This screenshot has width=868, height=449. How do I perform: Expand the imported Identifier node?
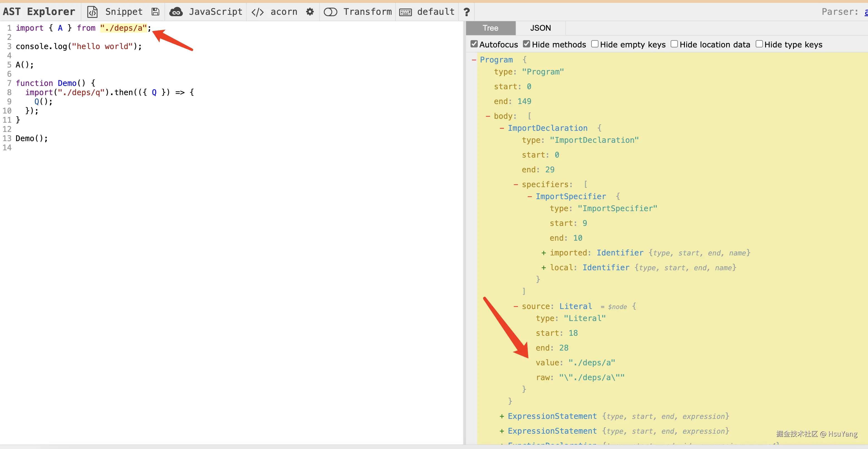[543, 253]
